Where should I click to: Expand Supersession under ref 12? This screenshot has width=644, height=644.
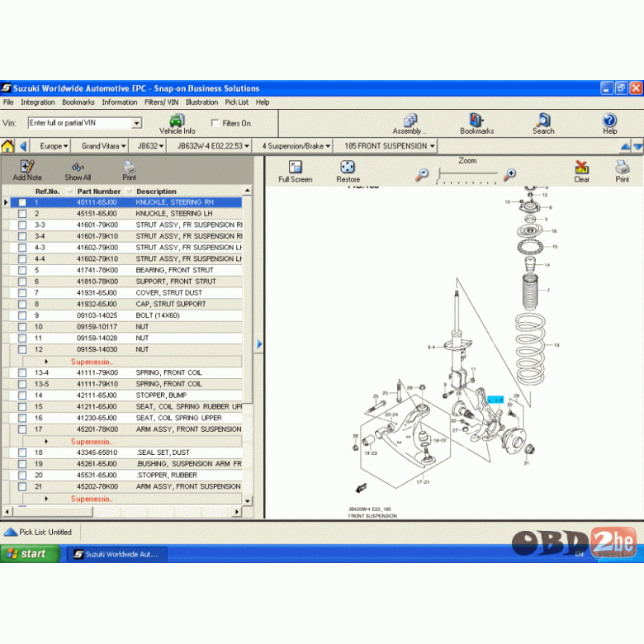[46, 362]
